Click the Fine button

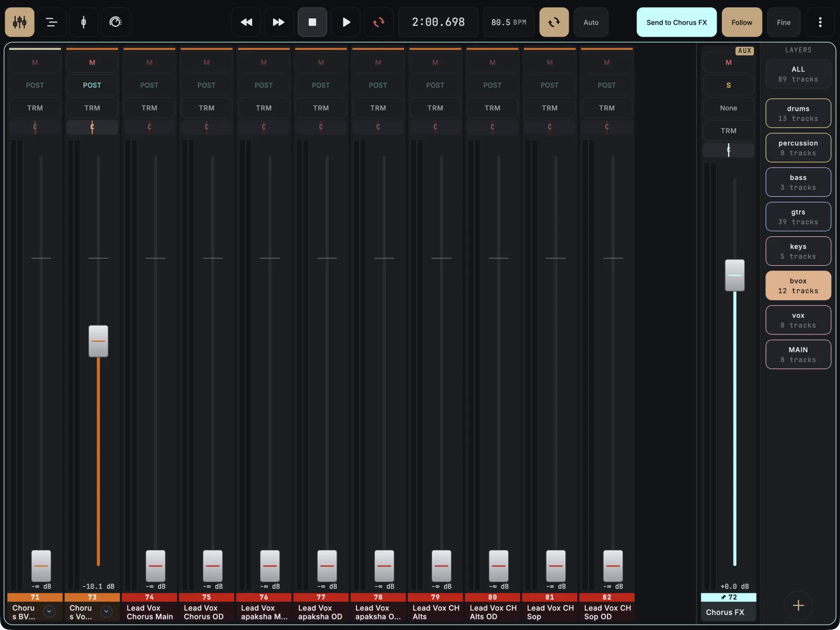click(783, 22)
